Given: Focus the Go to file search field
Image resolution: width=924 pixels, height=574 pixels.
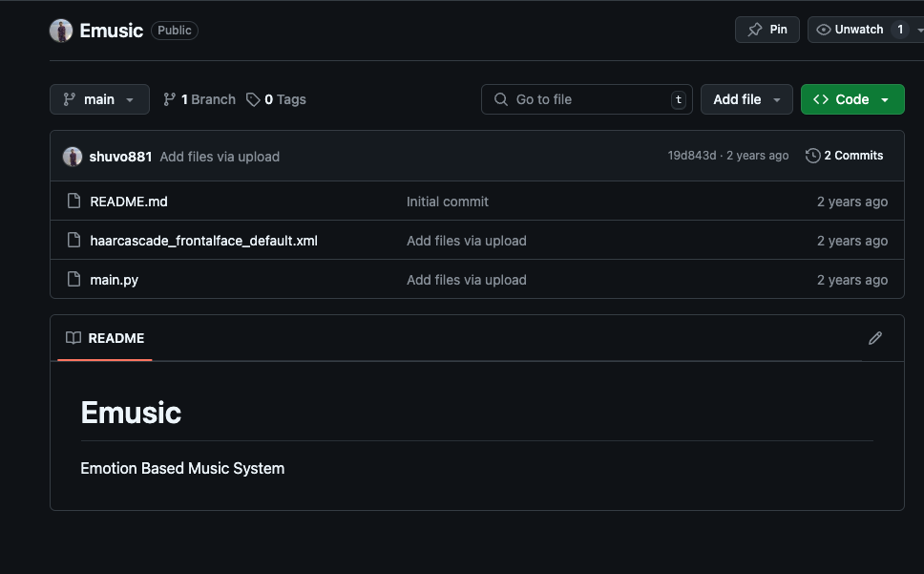Looking at the screenshot, I should [586, 99].
